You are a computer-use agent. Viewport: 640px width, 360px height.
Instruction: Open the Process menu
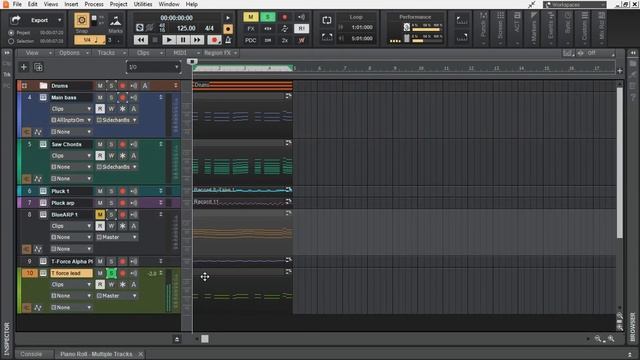94,4
